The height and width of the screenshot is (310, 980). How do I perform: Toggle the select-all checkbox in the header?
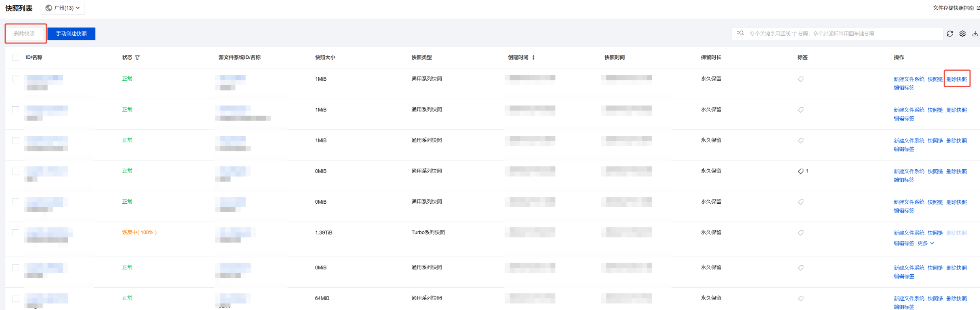[15, 57]
